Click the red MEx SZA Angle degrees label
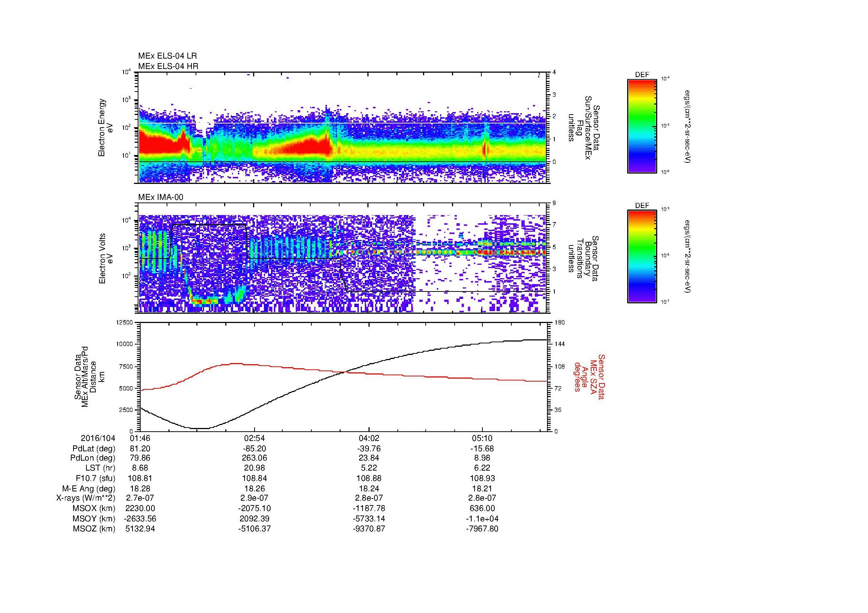The width and height of the screenshot is (868, 613). click(x=589, y=376)
